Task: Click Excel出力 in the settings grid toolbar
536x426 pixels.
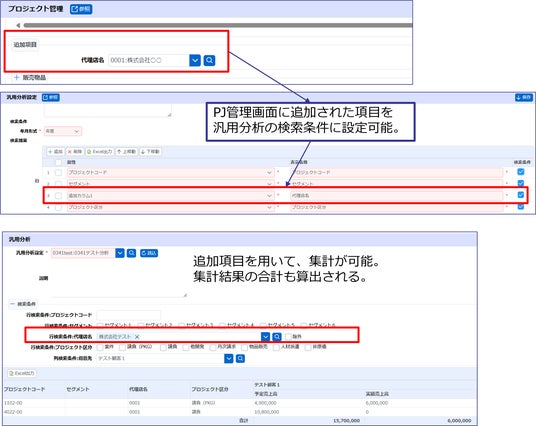Action: coord(99,151)
